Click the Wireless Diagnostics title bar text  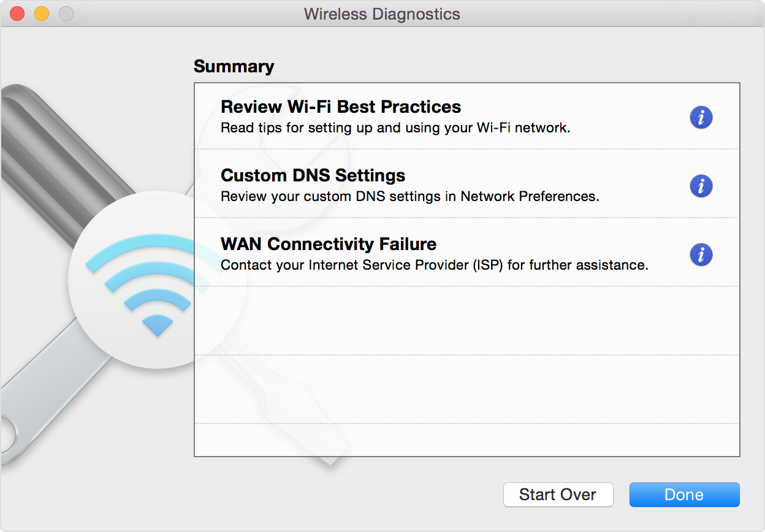(382, 13)
